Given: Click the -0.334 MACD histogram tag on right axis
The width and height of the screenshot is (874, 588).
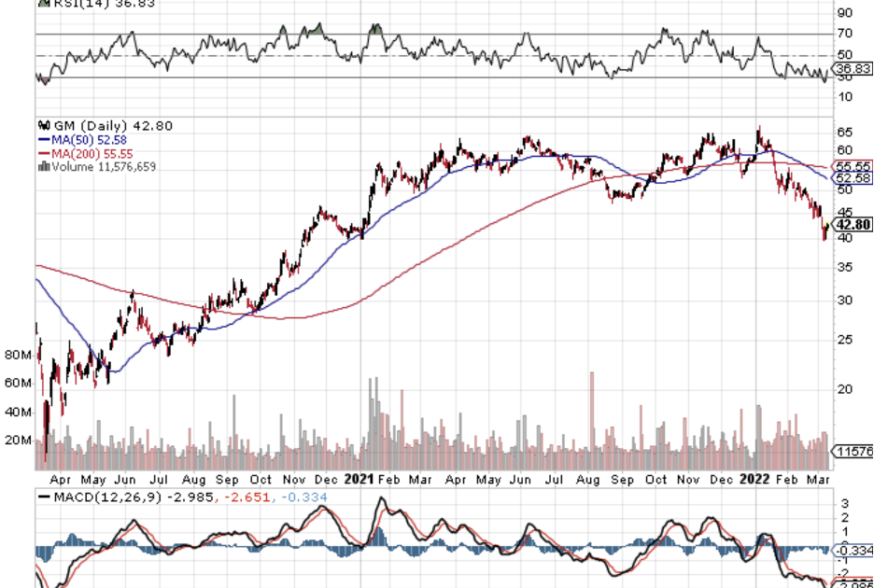Looking at the screenshot, I should tap(853, 551).
